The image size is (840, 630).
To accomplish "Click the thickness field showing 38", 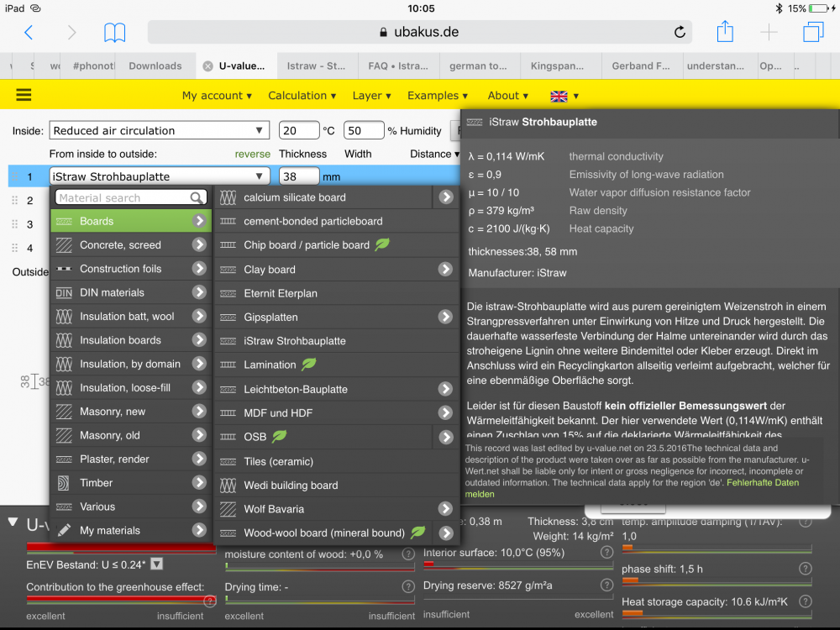I will [x=299, y=176].
